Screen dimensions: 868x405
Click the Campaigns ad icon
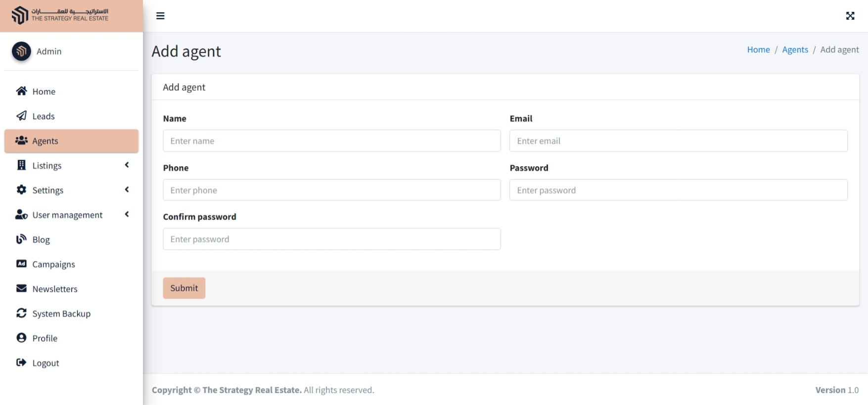(x=21, y=264)
